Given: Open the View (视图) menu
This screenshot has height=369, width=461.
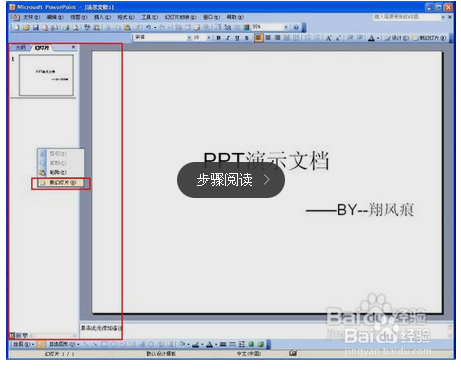Looking at the screenshot, I should (x=79, y=17).
